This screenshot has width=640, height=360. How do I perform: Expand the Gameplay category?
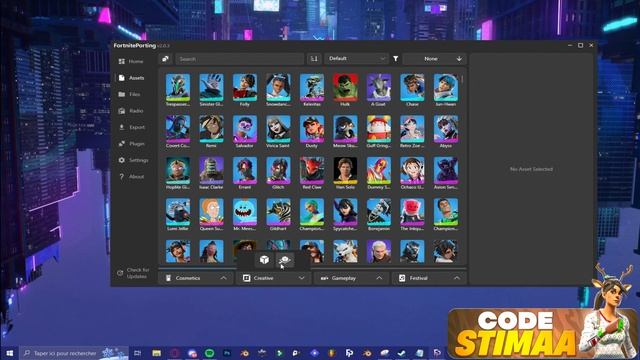[x=351, y=278]
